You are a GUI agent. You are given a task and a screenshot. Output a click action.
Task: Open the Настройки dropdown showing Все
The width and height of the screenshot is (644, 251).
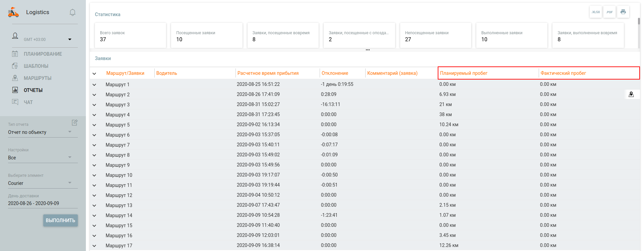point(40,158)
